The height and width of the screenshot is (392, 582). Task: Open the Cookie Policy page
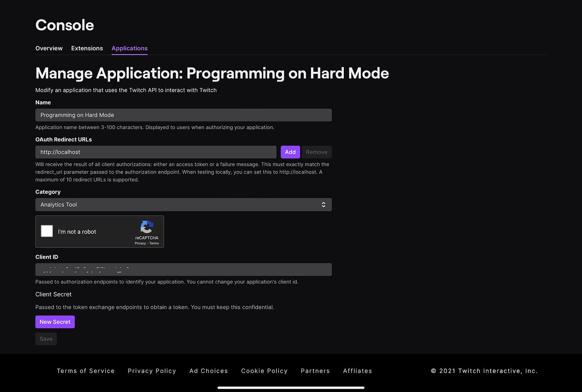[x=264, y=371]
